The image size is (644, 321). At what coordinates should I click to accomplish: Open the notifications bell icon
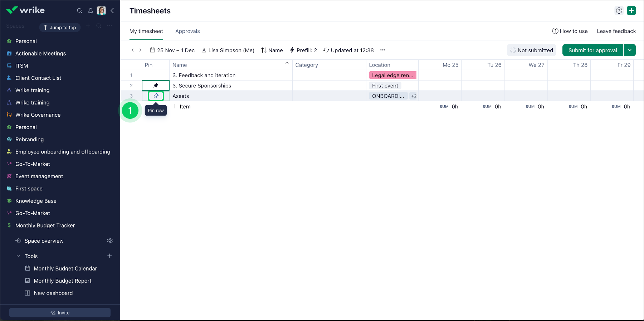coord(91,11)
